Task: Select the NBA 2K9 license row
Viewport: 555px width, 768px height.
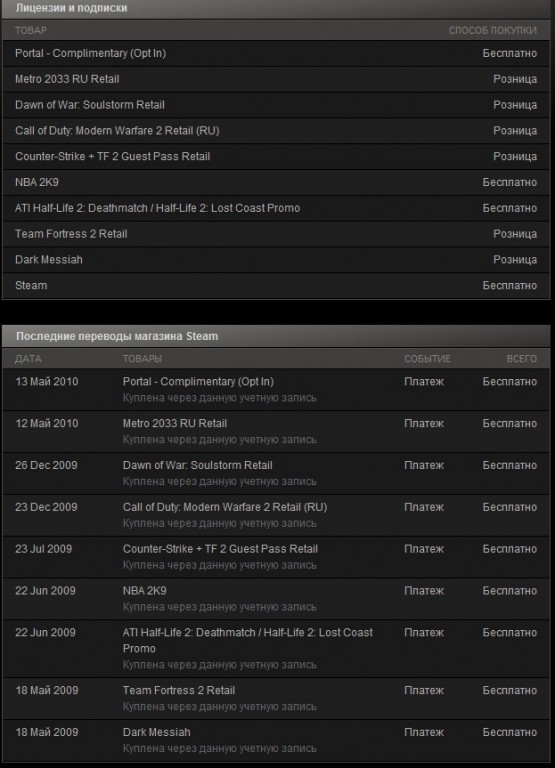Action: click(276, 183)
